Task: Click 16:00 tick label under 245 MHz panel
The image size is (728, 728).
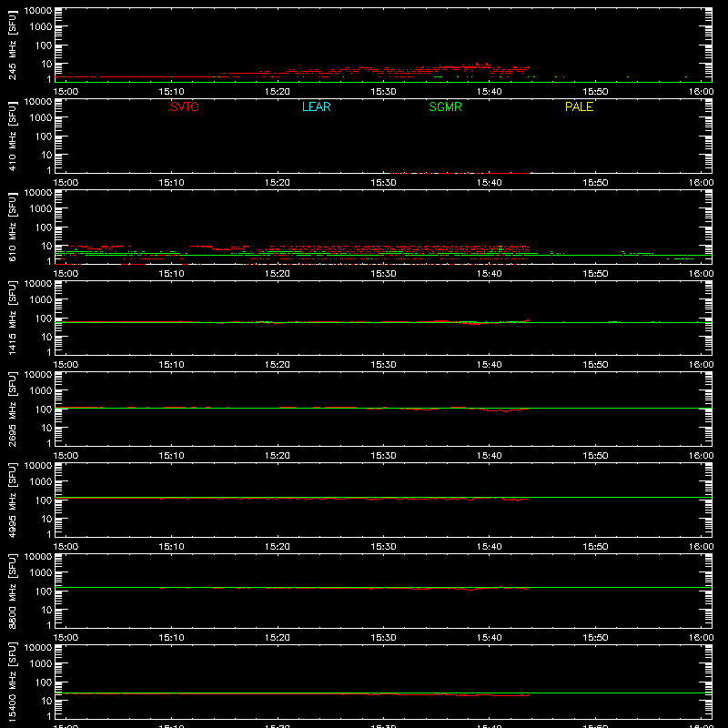Action: (x=701, y=92)
